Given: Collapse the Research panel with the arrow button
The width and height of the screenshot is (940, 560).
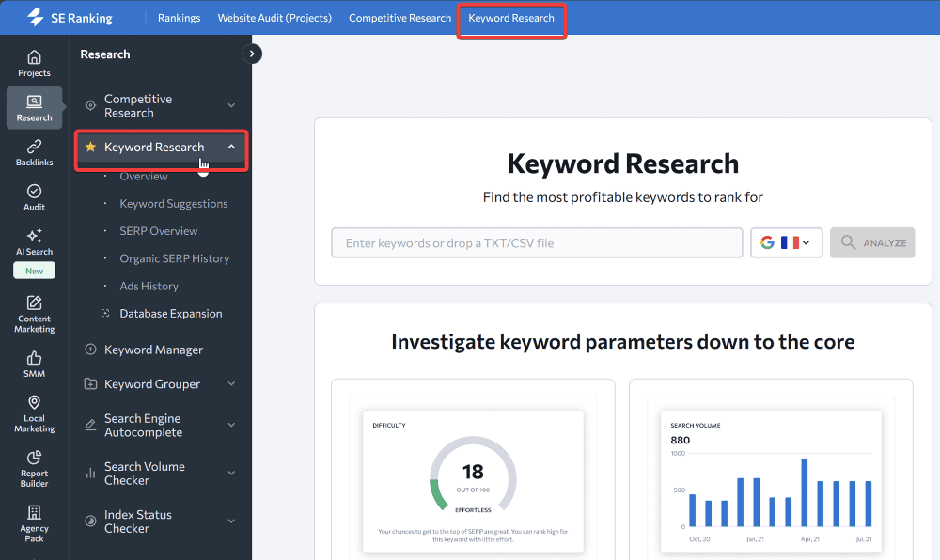Looking at the screenshot, I should click(x=252, y=54).
